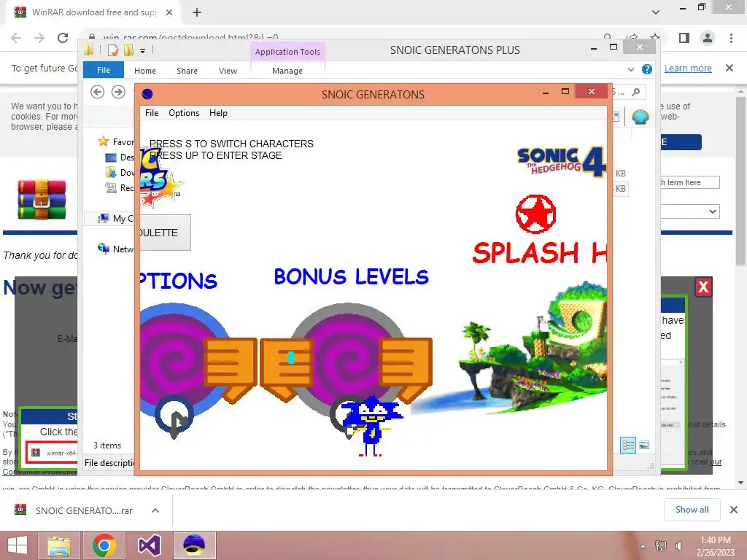The width and height of the screenshot is (747, 560).
Task: Select My Computer in navigation pane
Action: 115,218
